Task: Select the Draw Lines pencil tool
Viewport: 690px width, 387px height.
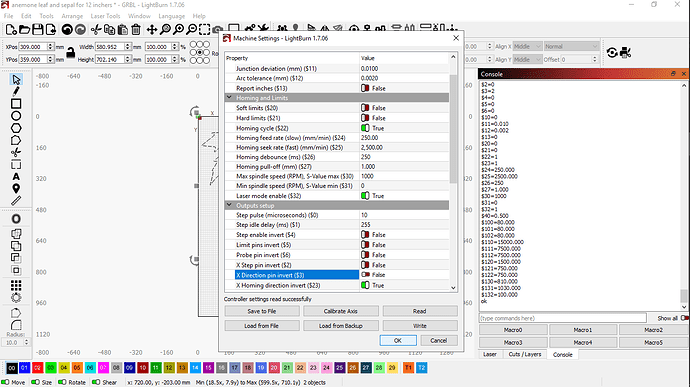Action: click(16, 92)
